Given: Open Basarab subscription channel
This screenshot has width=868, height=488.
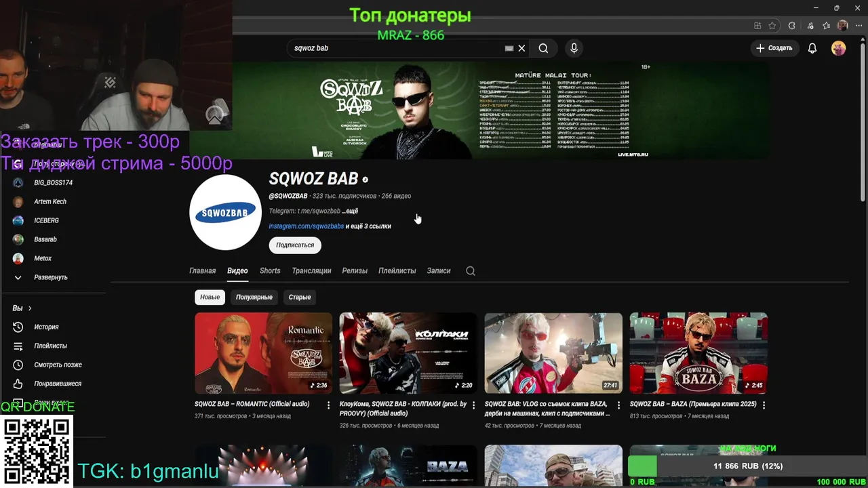Looking at the screenshot, I should coord(45,239).
